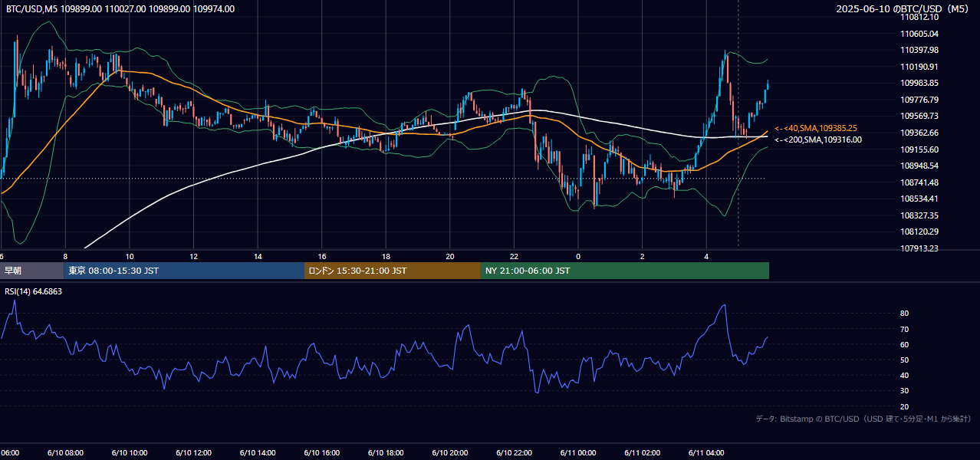Click the 6/10 14:00 date label
Image resolution: width=980 pixels, height=460 pixels.
point(258,452)
